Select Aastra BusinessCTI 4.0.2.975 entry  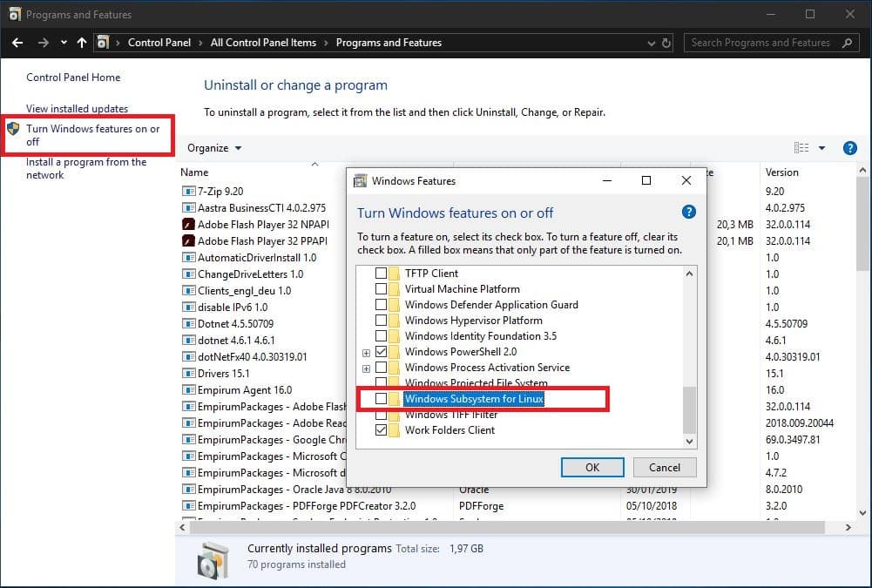(261, 208)
